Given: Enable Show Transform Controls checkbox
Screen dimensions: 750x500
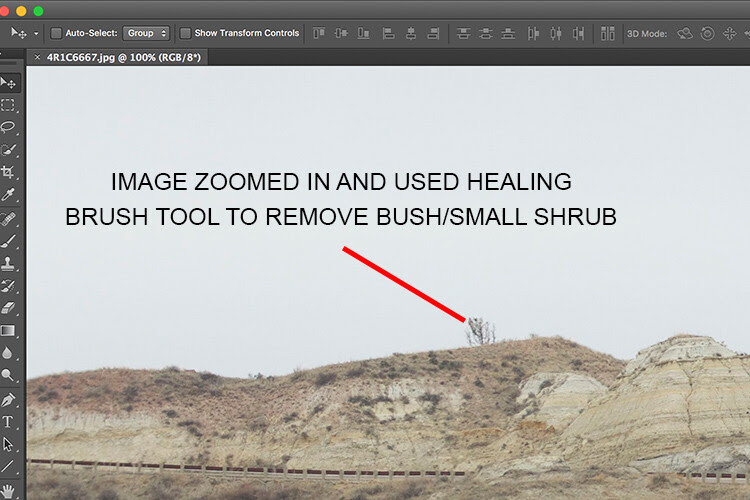Looking at the screenshot, I should 185,33.
